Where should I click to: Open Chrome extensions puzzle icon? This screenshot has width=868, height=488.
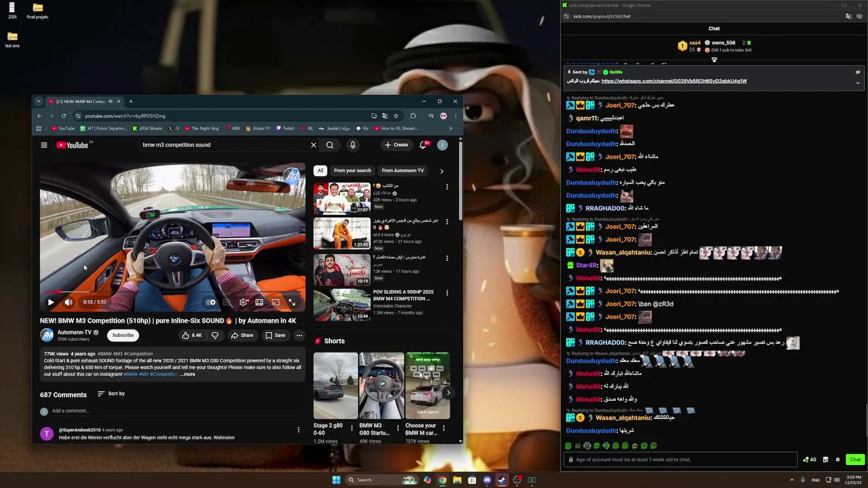coord(413,116)
